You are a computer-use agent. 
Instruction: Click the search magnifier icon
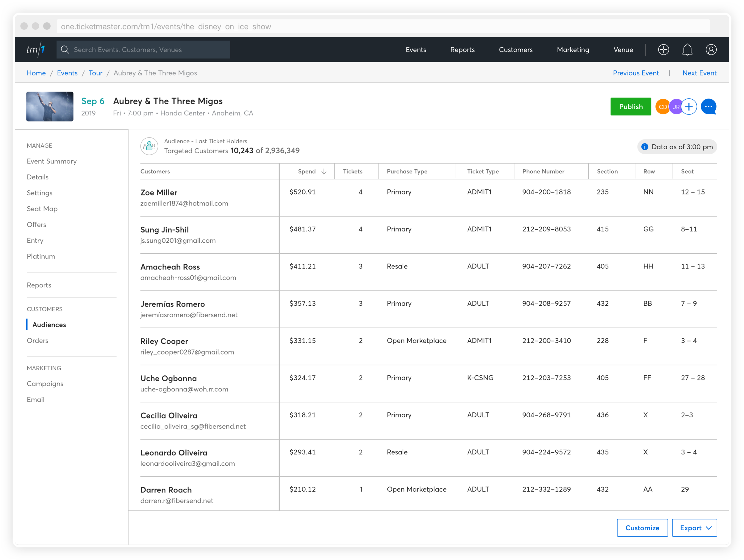tap(65, 50)
